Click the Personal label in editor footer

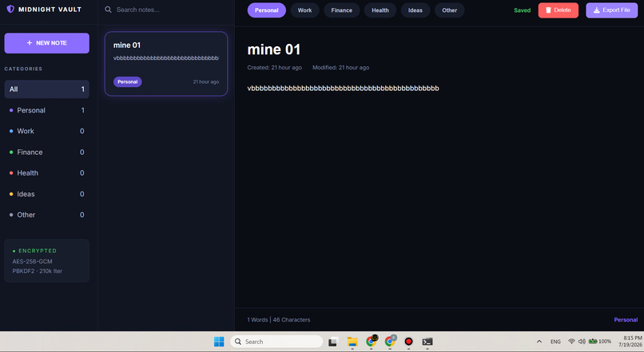(626, 319)
